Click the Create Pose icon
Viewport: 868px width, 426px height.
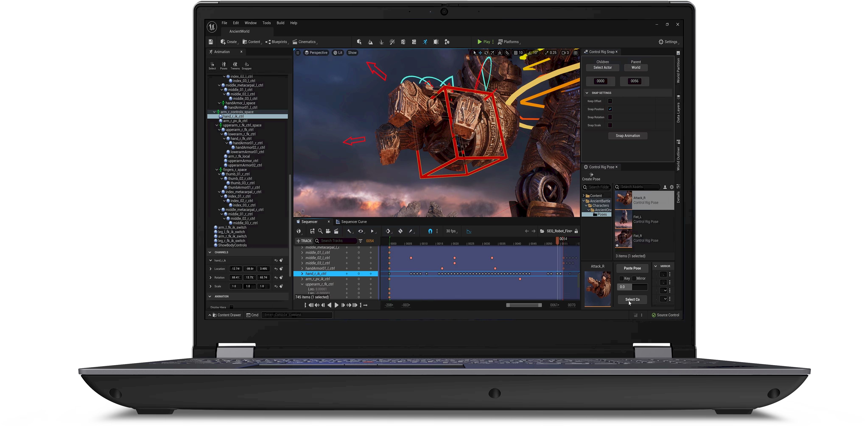[591, 175]
